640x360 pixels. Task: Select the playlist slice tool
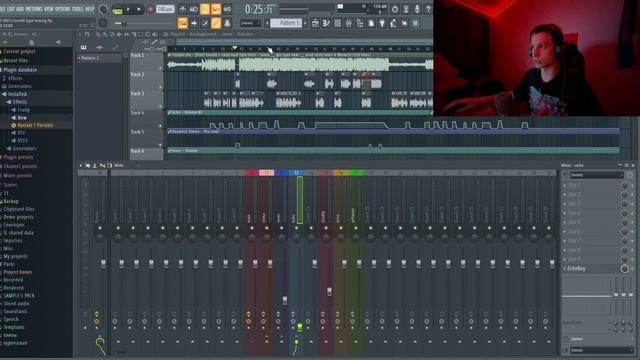click(133, 35)
